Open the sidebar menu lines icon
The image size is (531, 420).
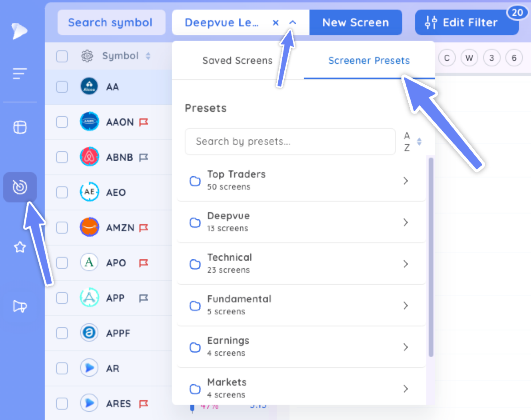coord(20,74)
